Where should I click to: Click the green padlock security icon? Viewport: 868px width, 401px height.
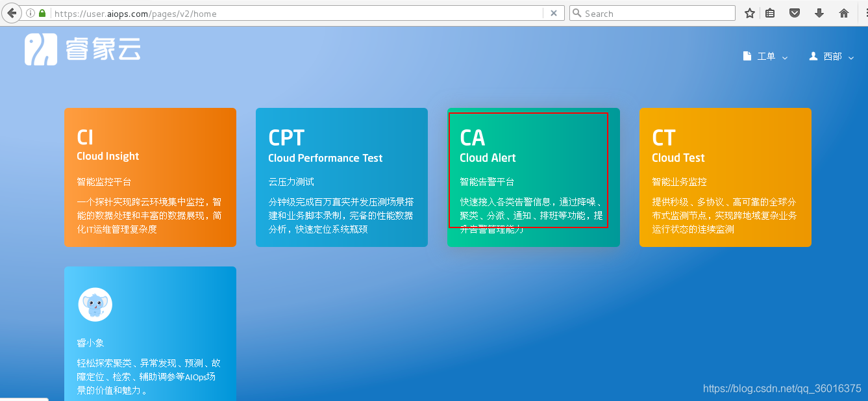click(42, 13)
